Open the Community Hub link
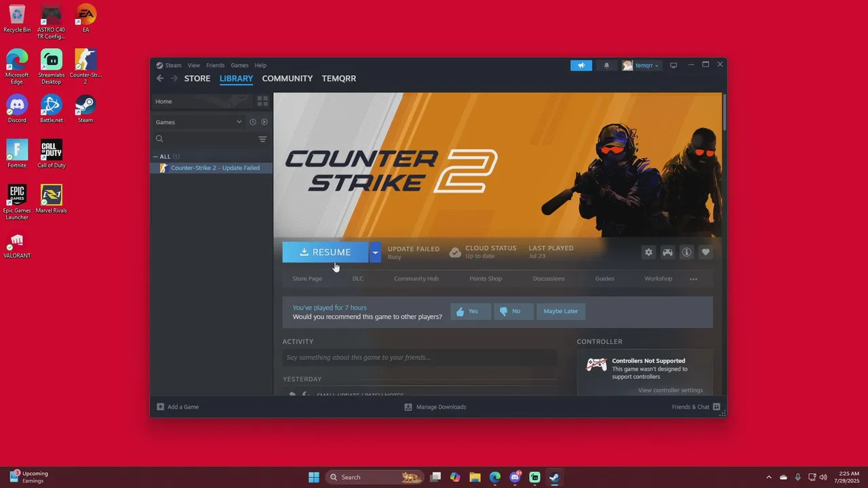The width and height of the screenshot is (868, 488). tap(416, 279)
